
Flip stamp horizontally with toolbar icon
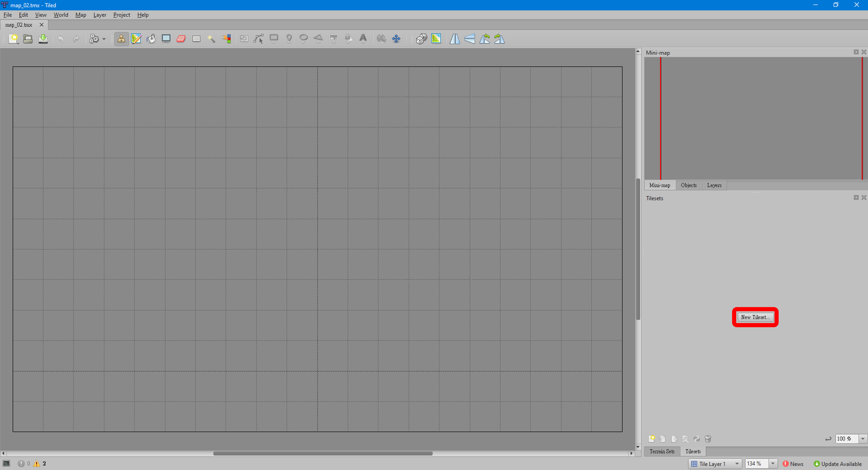click(455, 39)
